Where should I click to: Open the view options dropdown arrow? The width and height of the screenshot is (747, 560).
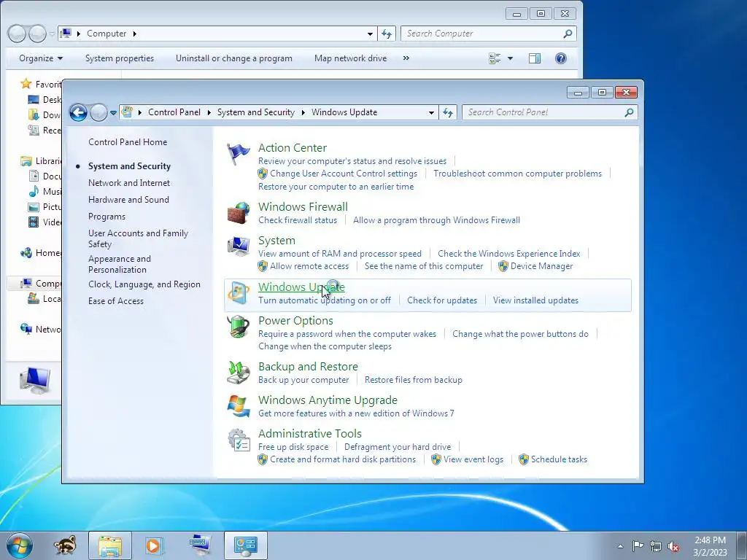(x=510, y=58)
